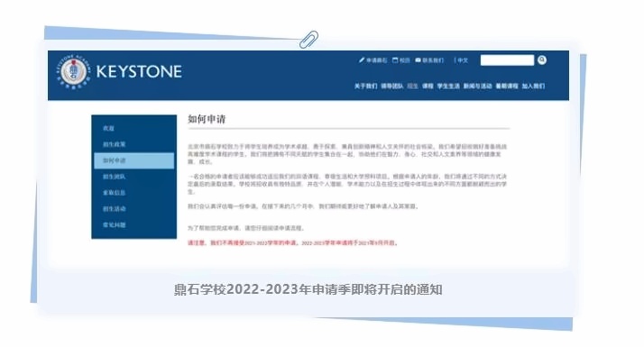Open 领导团队 in main navigation
The height and width of the screenshot is (347, 644).
[391, 87]
